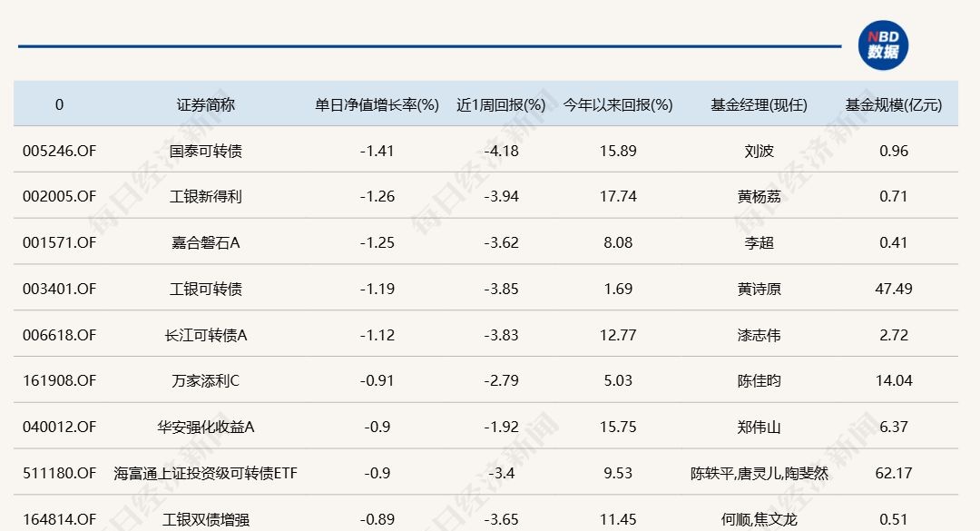The height and width of the screenshot is (531, 980).
Task: Click daily growth value -1.26
Action: click(377, 196)
